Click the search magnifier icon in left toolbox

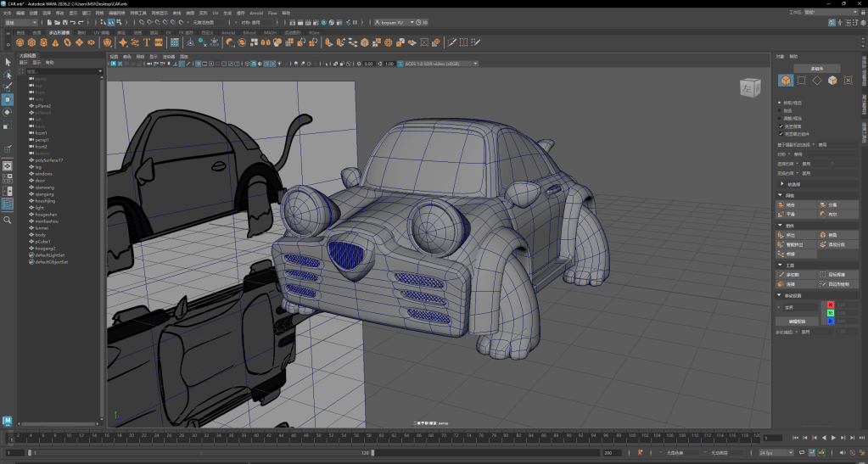pyautogui.click(x=8, y=220)
